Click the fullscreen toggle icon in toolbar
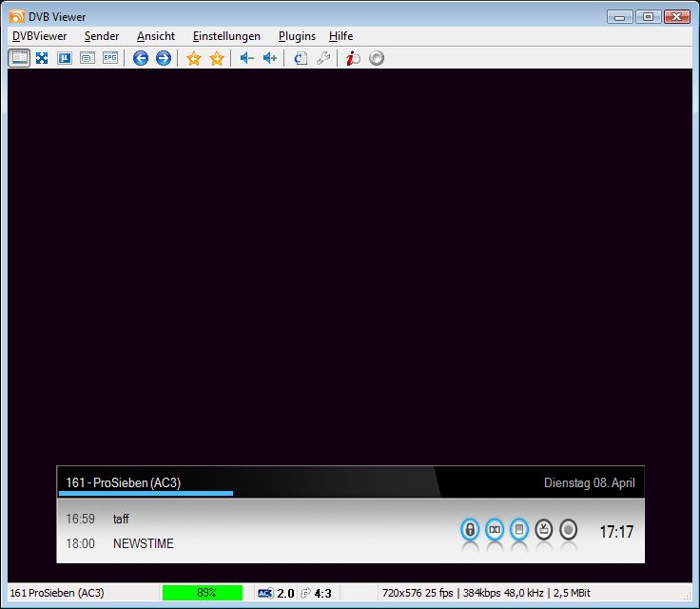 pos(42,58)
